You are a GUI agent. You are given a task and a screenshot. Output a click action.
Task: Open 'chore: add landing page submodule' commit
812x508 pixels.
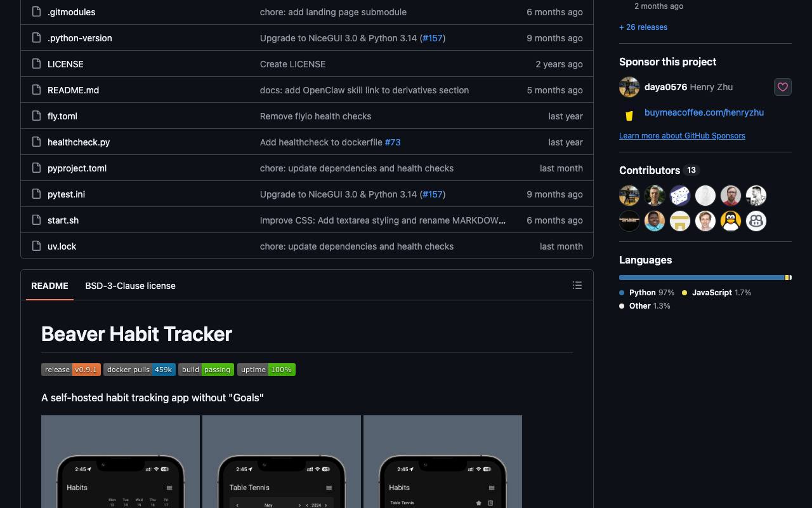[333, 12]
